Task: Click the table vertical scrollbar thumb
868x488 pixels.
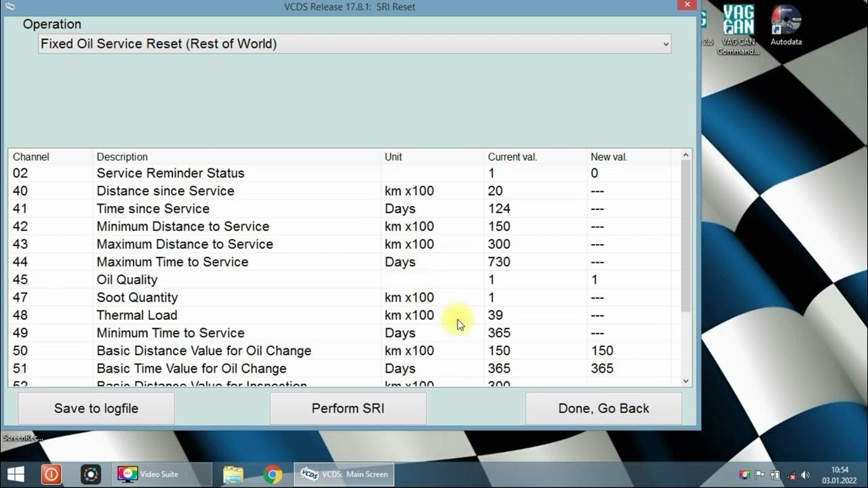Action: [686, 237]
